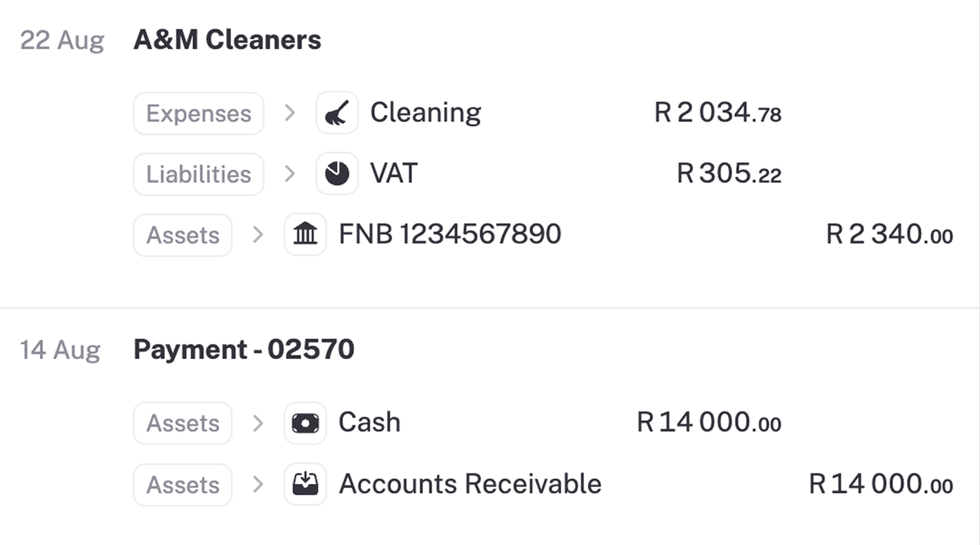The width and height of the screenshot is (980, 545).
Task: Click chevron before the Cash account
Action: [x=258, y=423]
